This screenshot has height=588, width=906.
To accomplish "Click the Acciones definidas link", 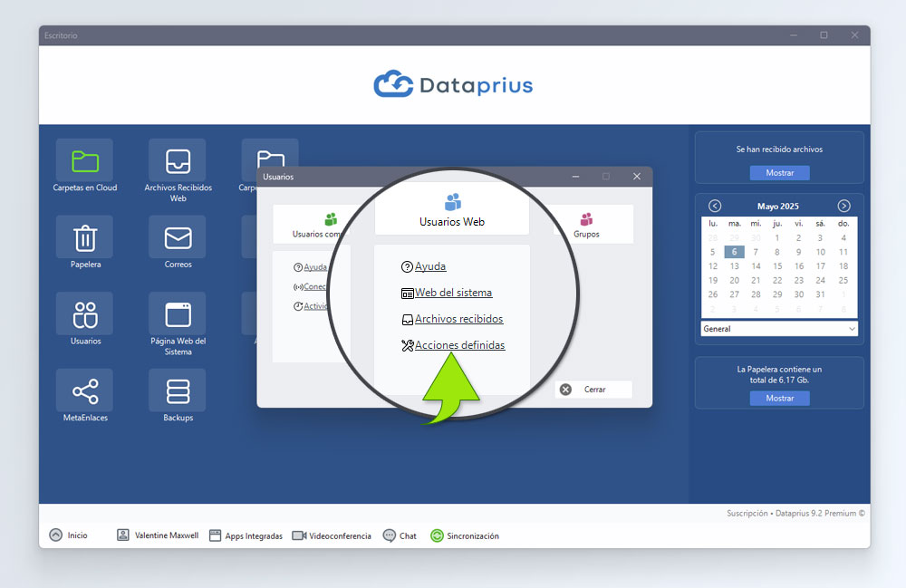I will click(x=459, y=345).
